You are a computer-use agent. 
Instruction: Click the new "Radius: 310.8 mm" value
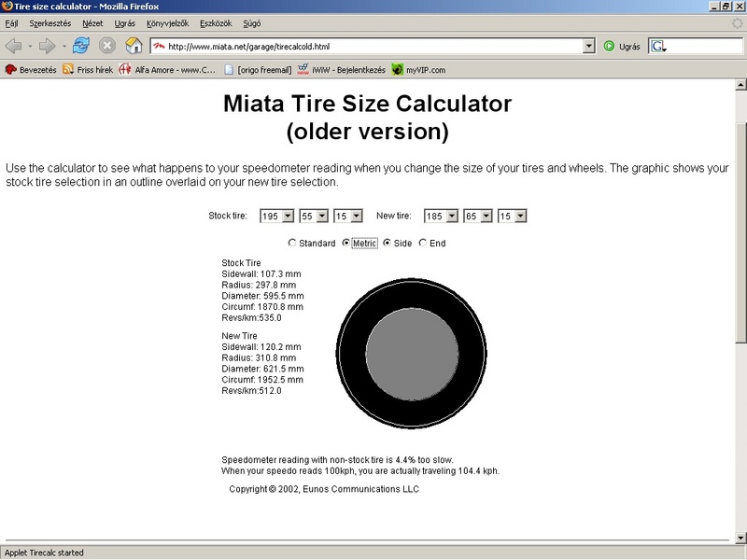259,357
